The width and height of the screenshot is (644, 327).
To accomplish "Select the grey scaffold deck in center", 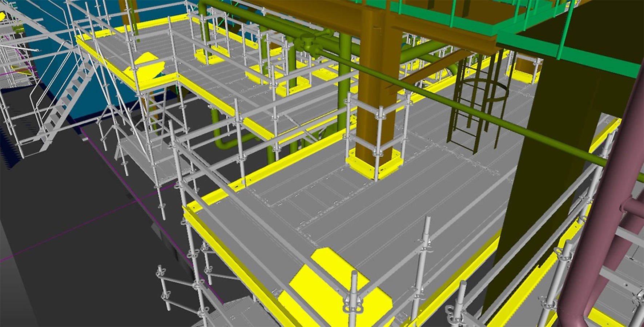I will 382,211.
